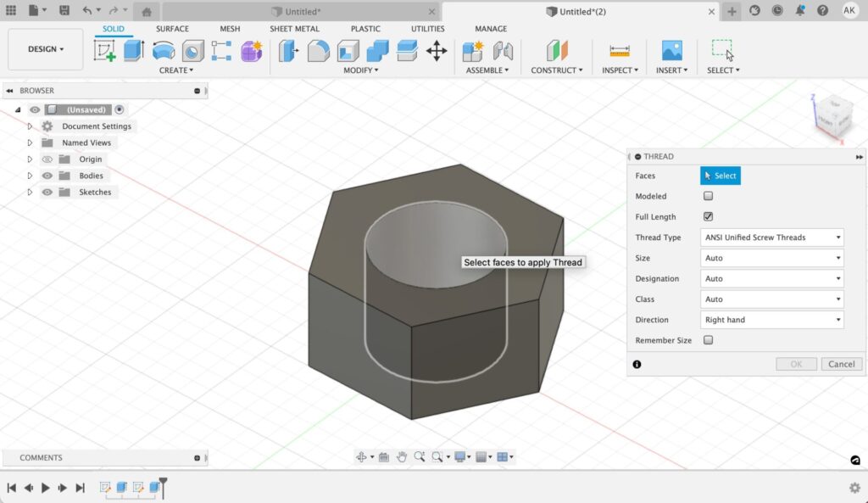
Task: Expand the Sketches folder in the browser
Action: click(x=30, y=193)
